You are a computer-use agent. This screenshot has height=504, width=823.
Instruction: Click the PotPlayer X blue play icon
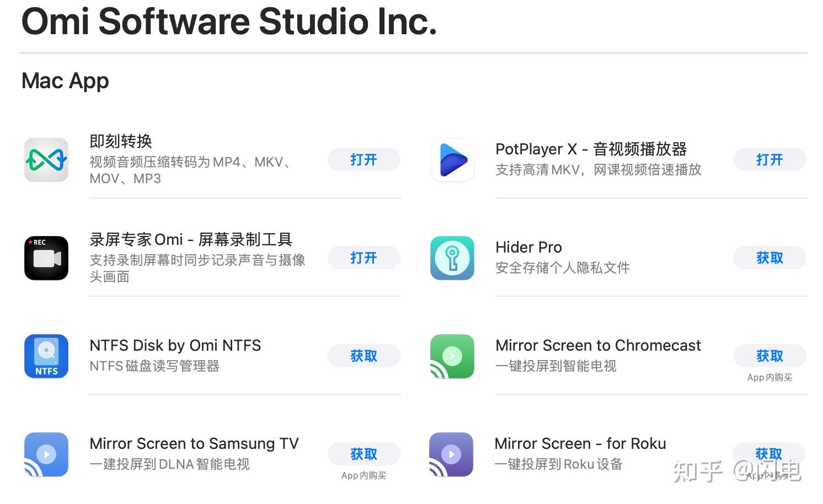(452, 160)
